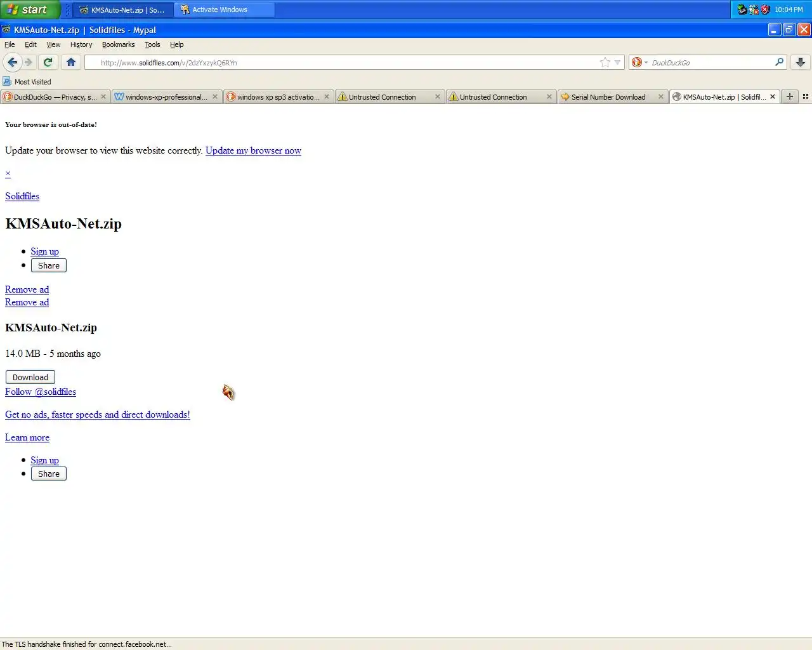The image size is (812, 650).
Task: Minimize the Mypal browser window
Action: pyautogui.click(x=775, y=29)
